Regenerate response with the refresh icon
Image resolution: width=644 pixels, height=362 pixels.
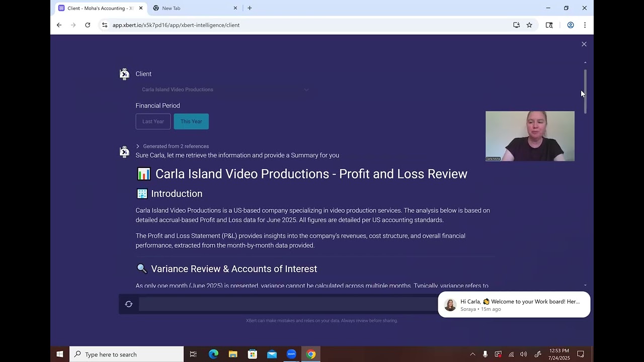tap(129, 304)
